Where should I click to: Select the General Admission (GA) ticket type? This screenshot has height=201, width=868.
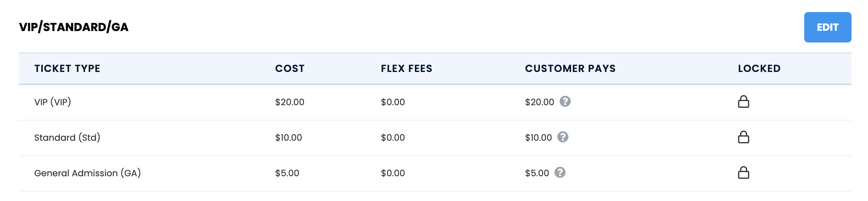pyautogui.click(x=88, y=173)
